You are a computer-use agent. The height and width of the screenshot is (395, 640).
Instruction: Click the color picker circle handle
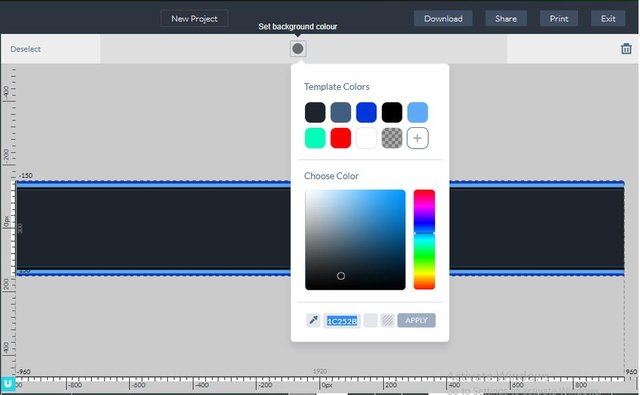click(x=341, y=276)
